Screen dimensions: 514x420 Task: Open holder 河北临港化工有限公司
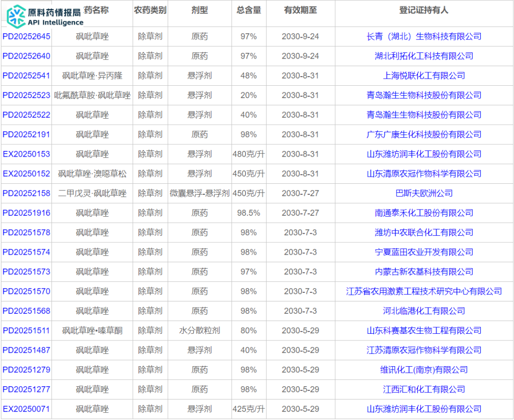coord(424,311)
